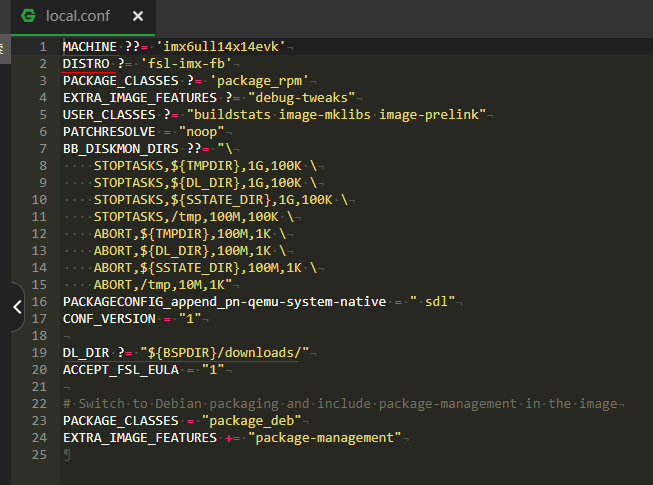
Task: Click the Debian packaging comment on line 22
Action: tap(340, 404)
